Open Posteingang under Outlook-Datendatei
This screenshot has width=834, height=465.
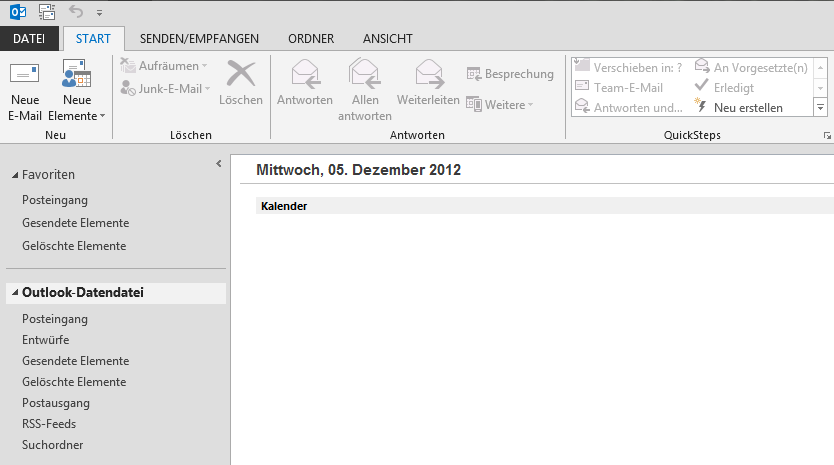55,319
